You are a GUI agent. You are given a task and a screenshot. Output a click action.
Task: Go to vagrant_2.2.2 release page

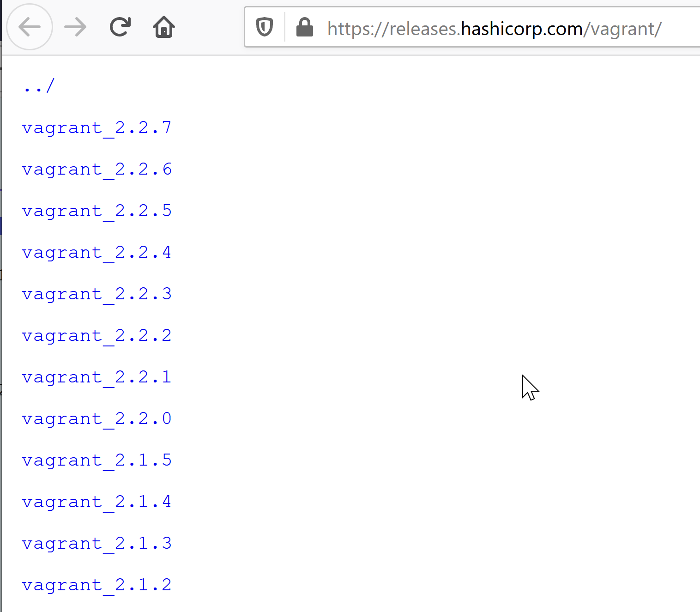tap(97, 335)
